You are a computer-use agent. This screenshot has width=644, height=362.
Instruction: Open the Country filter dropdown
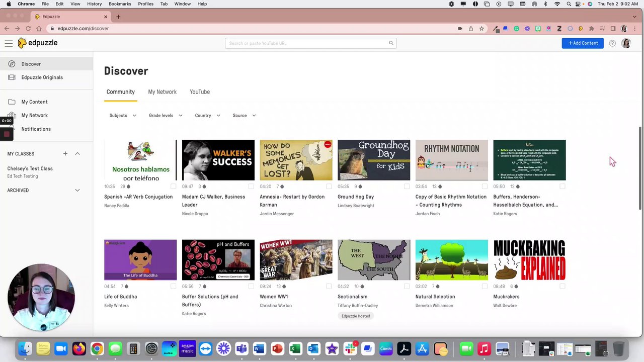pos(207,116)
